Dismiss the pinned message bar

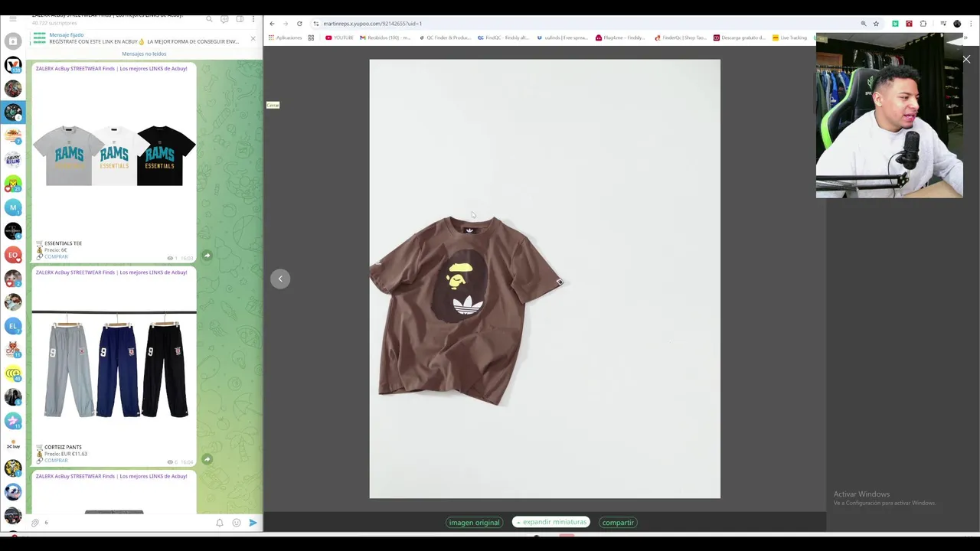coord(253,38)
